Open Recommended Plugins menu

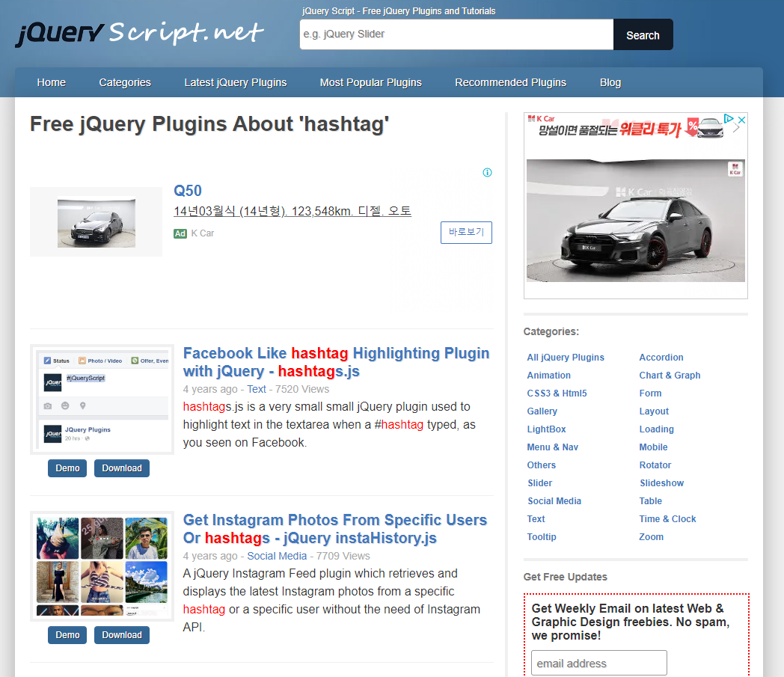[510, 82]
